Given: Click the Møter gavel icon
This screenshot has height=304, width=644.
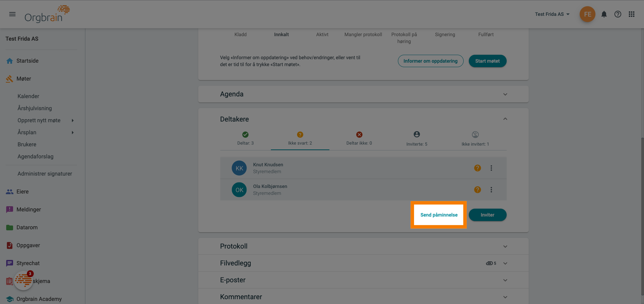Looking at the screenshot, I should pos(10,79).
